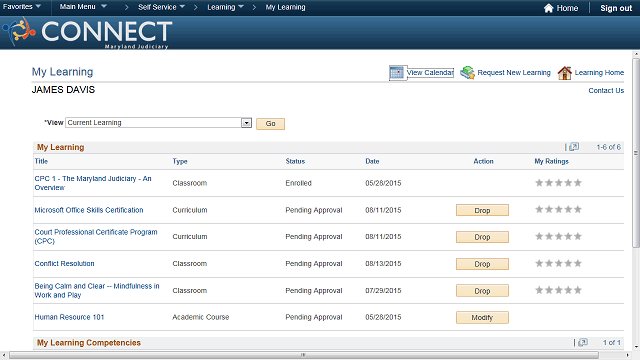Expand the Self Service breadcrumb menu

pyautogui.click(x=161, y=7)
